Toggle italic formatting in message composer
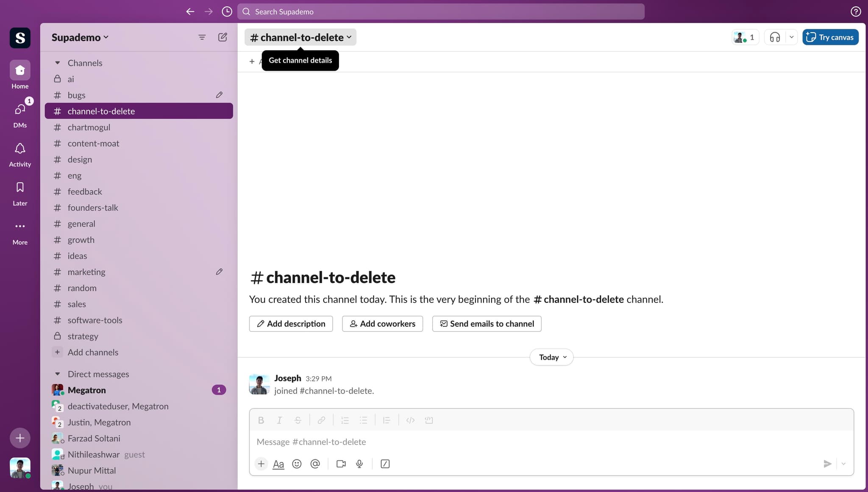 279,420
